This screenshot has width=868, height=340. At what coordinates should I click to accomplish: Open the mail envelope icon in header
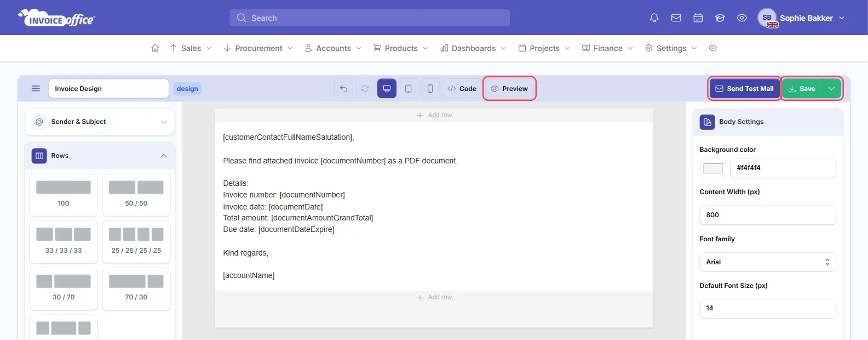tap(676, 18)
